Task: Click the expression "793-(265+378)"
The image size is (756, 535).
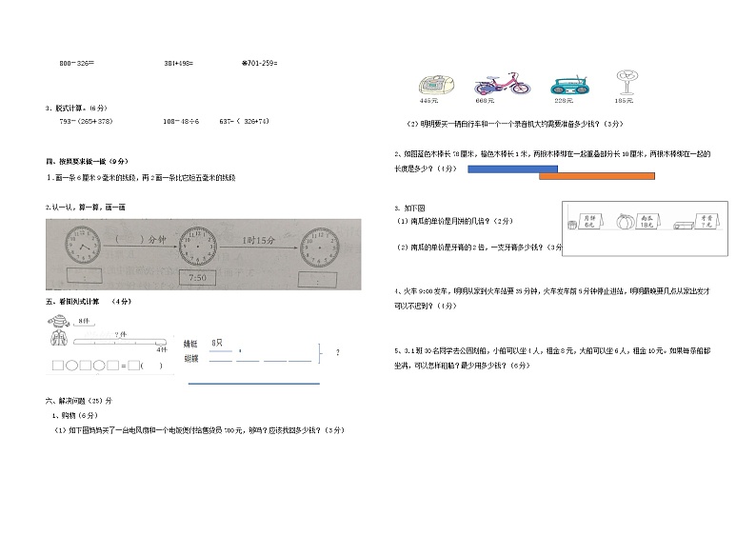Action: pyautogui.click(x=86, y=122)
